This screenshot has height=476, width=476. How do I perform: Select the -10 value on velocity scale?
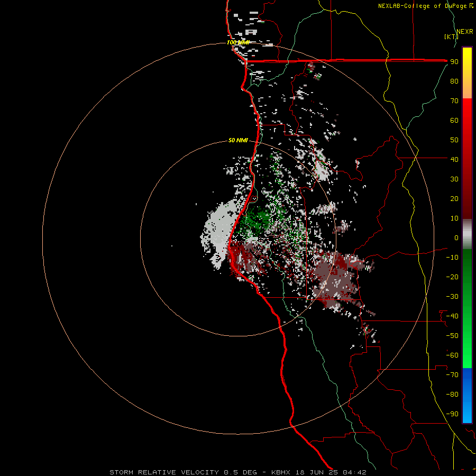point(452,258)
